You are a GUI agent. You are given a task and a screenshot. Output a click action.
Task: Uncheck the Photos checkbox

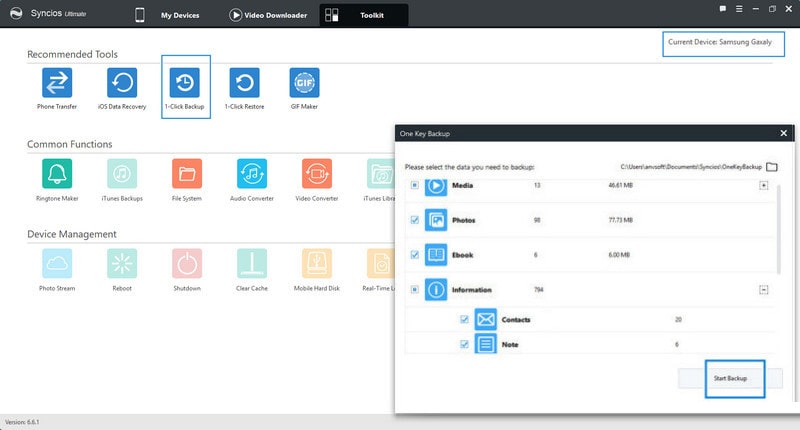(415, 220)
